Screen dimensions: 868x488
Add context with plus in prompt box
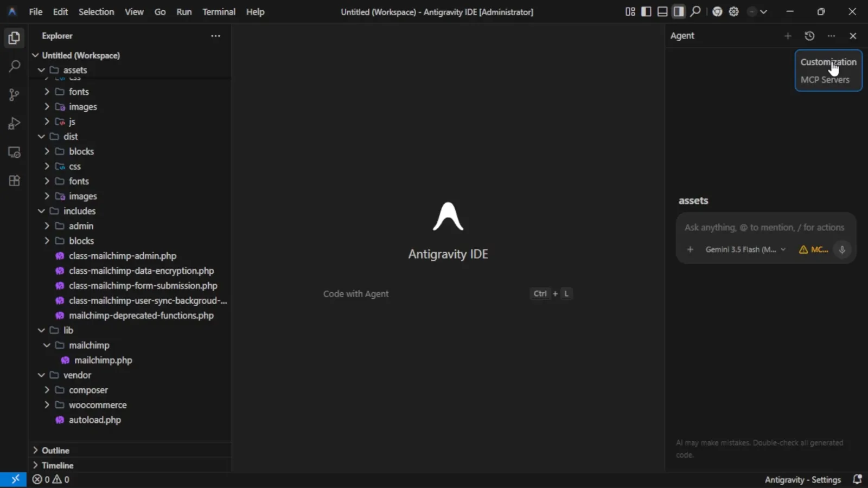[690, 249]
